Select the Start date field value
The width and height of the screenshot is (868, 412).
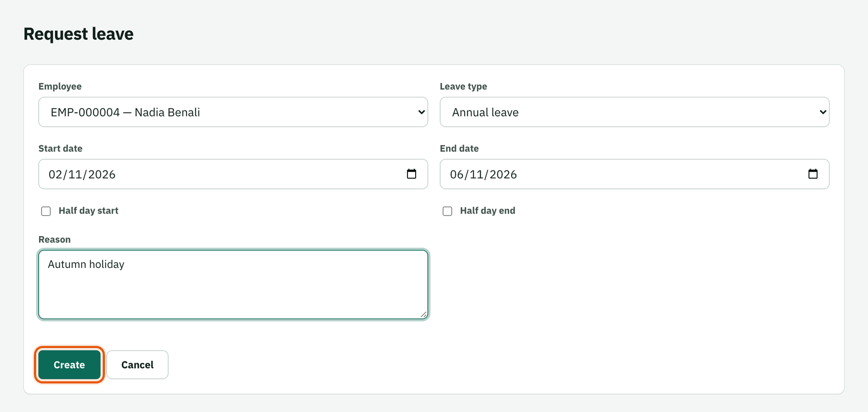pyautogui.click(x=82, y=174)
